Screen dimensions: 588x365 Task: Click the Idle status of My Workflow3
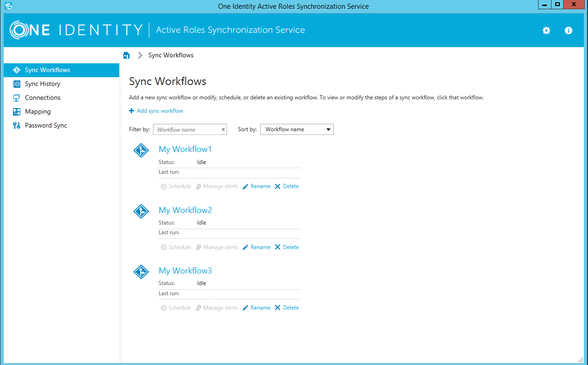point(202,283)
